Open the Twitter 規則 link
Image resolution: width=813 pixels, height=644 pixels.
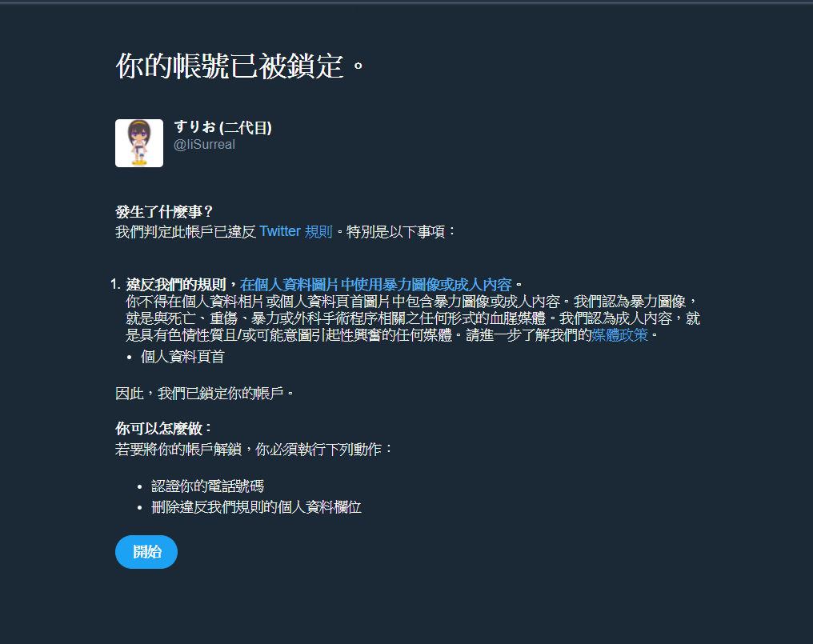[295, 231]
